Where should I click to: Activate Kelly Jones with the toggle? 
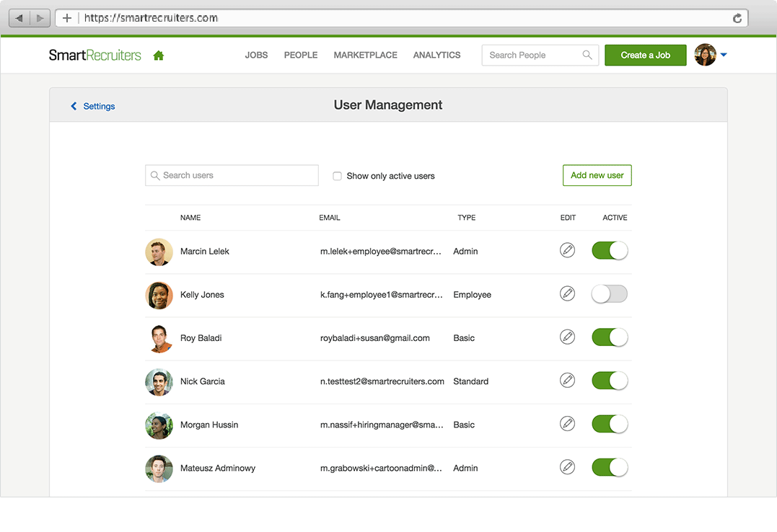pos(610,293)
